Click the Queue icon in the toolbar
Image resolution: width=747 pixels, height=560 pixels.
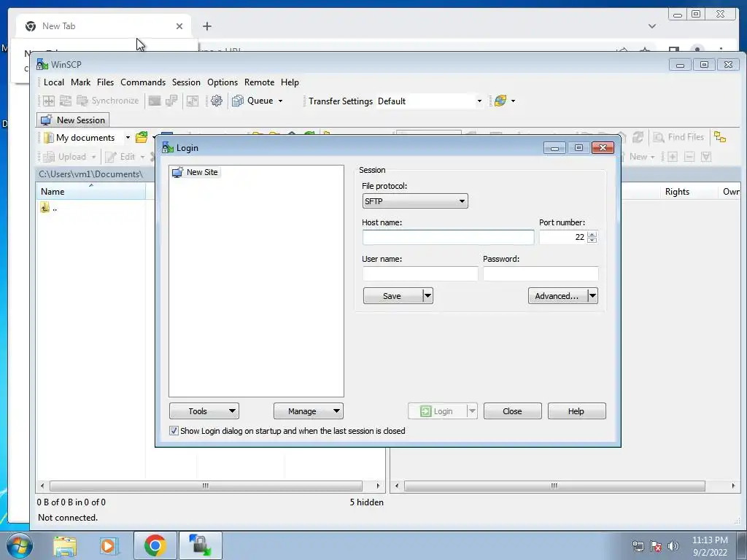tap(237, 101)
